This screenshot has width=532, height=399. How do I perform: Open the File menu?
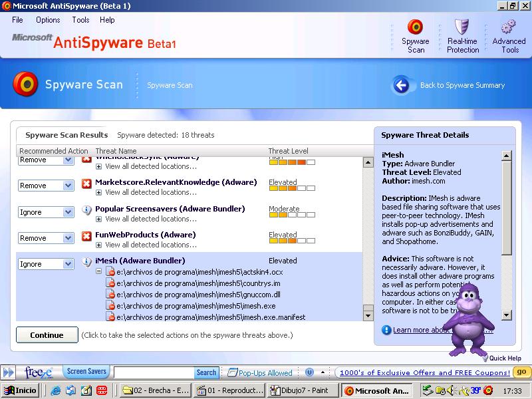(17, 20)
